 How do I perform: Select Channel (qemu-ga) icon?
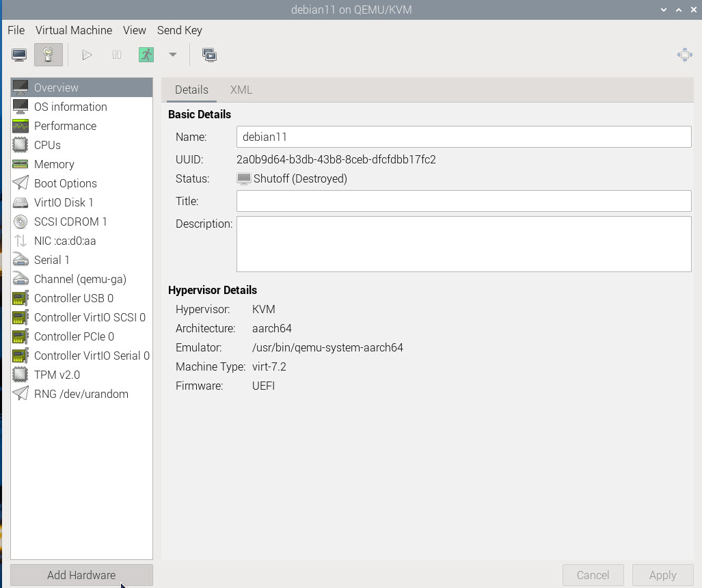point(21,279)
